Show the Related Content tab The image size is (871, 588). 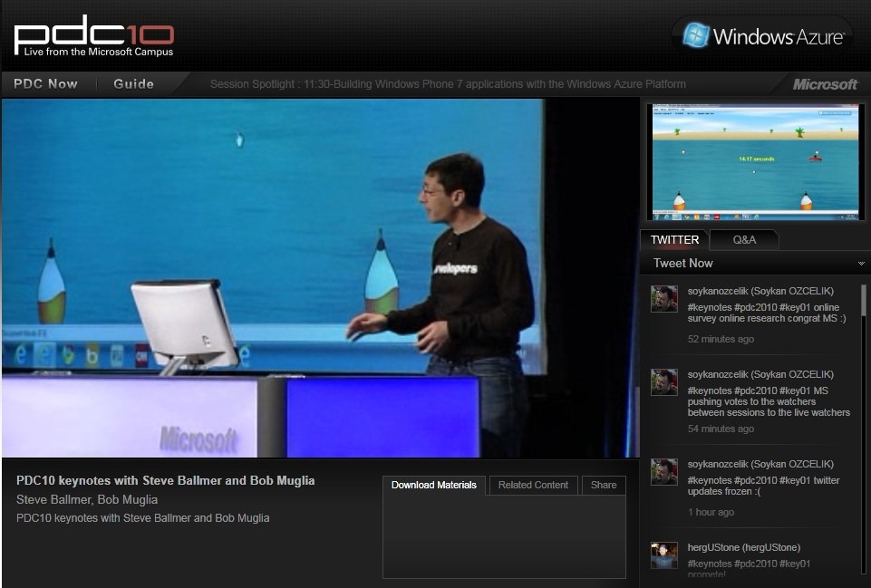[x=533, y=485]
